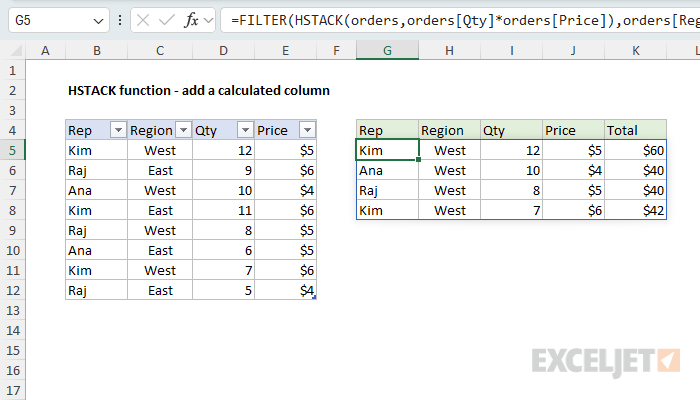Click the Qty value 11 in cell D8
The width and height of the screenshot is (700, 400).
223,210
